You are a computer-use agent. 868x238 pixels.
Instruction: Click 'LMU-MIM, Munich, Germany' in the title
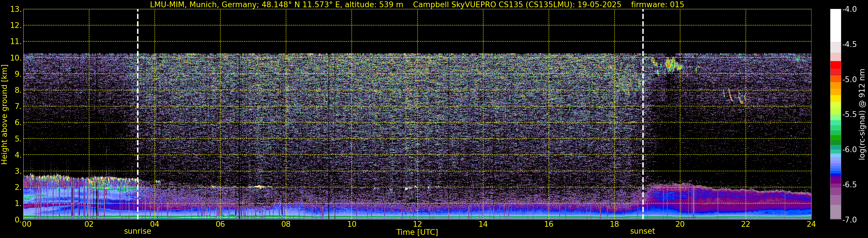[x=204, y=4]
